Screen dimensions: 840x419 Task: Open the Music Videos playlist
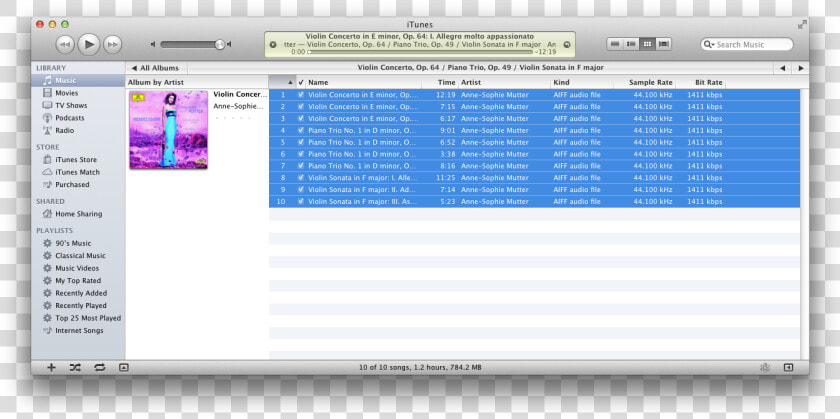(77, 268)
